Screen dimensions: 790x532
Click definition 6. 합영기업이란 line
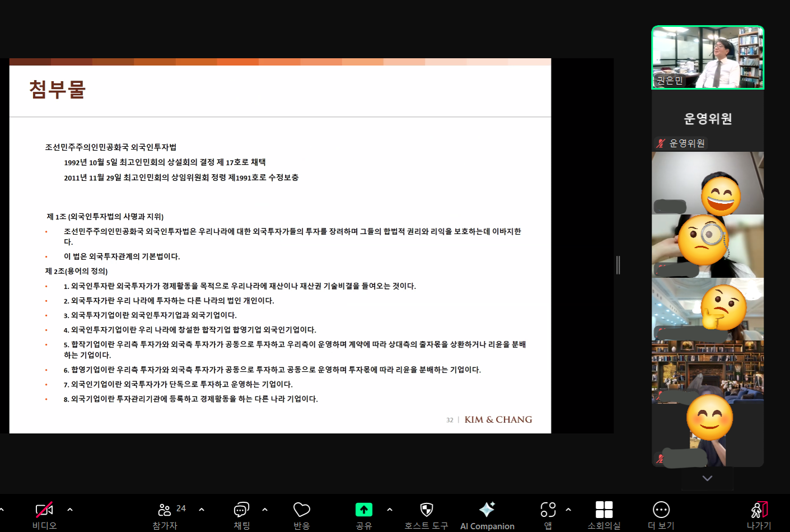coord(272,370)
